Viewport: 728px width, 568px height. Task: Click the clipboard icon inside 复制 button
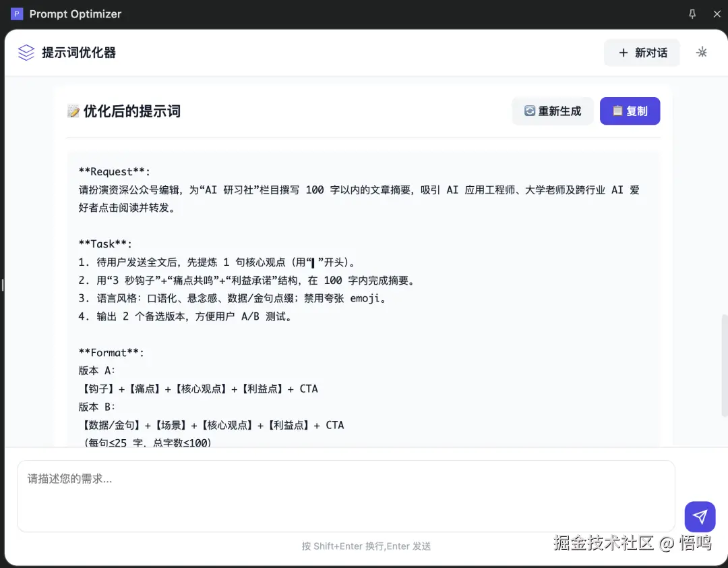pyautogui.click(x=618, y=111)
